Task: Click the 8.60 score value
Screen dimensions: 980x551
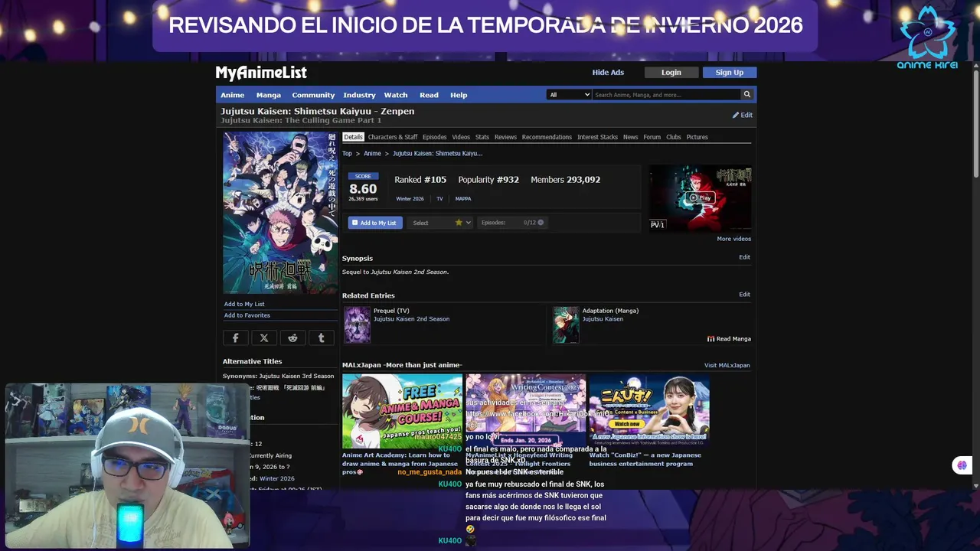Action: [363, 189]
